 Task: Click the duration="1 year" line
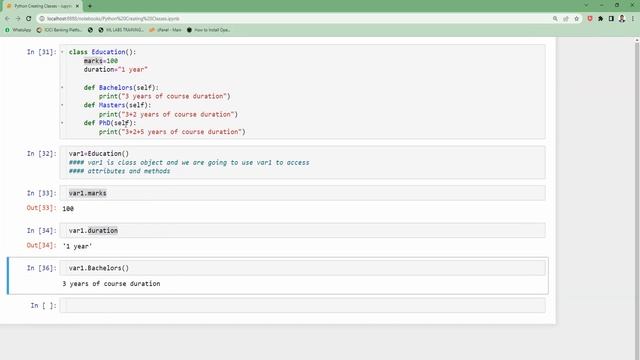click(116, 69)
